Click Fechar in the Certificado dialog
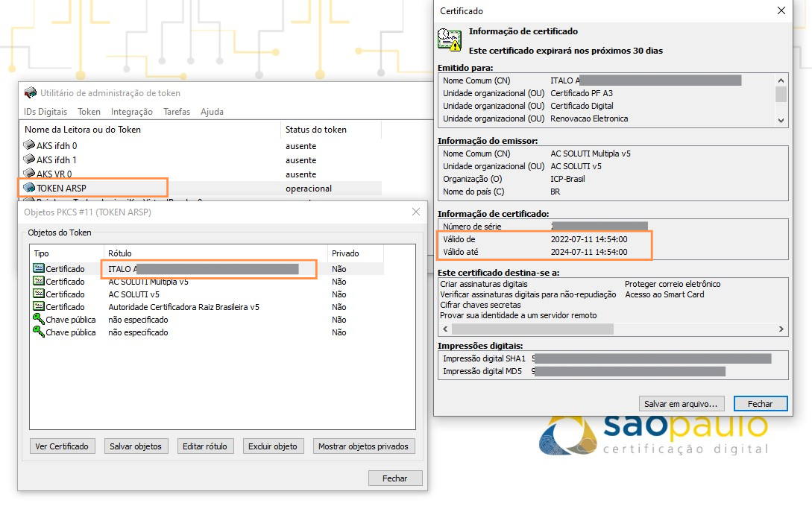This screenshot has height=506, width=812. pos(761,404)
